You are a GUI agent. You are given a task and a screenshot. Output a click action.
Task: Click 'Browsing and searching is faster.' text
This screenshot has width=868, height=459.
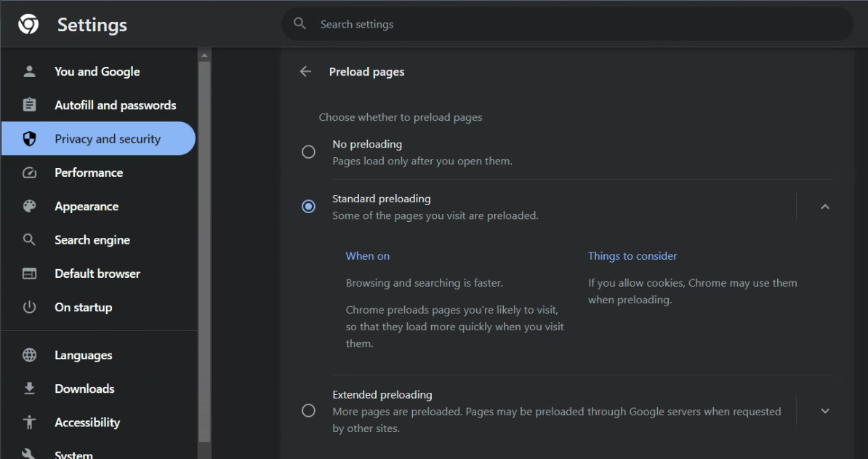coord(424,283)
